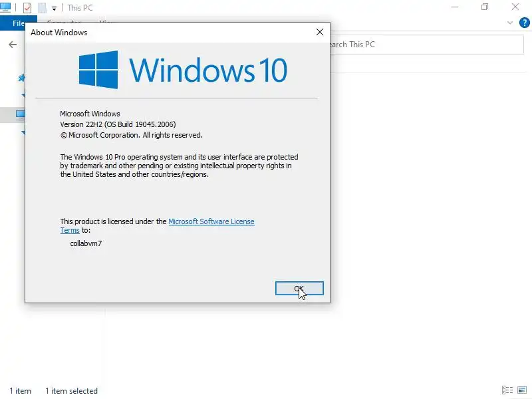The height and width of the screenshot is (399, 532).
Task: Switch to large icons view in status bar
Action: tap(522, 390)
